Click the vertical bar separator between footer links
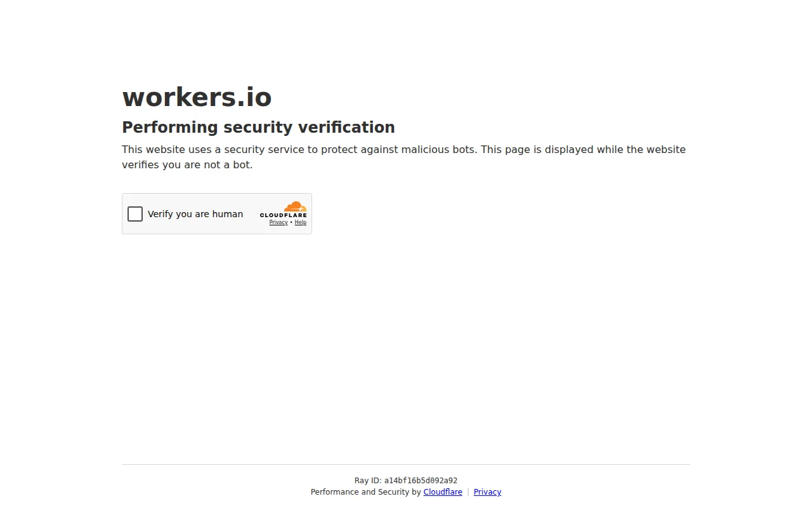Image resolution: width=812 pixels, height=508 pixels. (468, 492)
